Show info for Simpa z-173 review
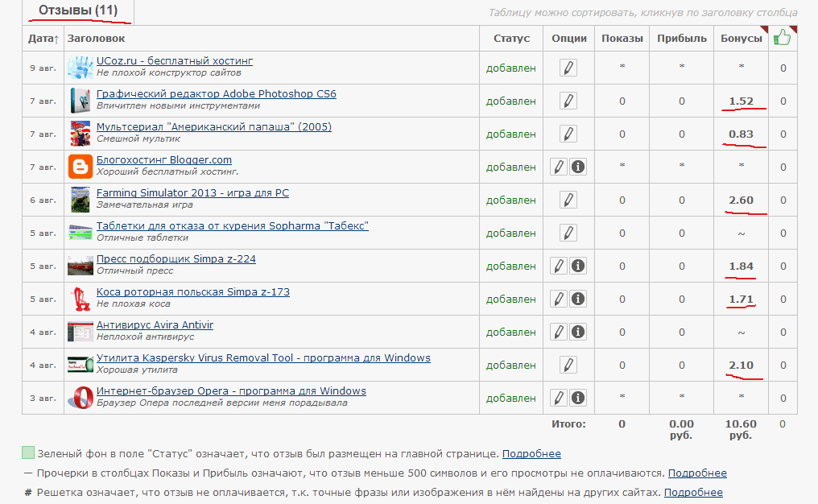Screen dimensions: 818x504 pos(578,299)
